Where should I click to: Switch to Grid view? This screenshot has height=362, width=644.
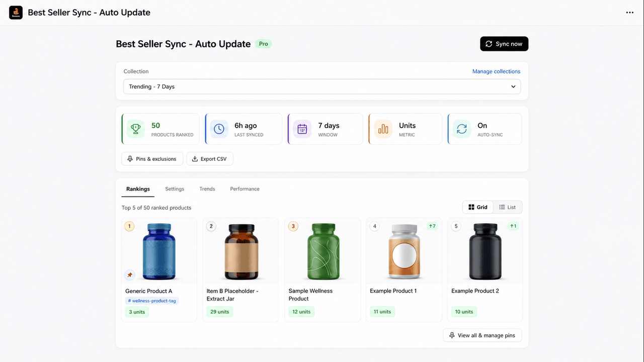click(x=478, y=207)
